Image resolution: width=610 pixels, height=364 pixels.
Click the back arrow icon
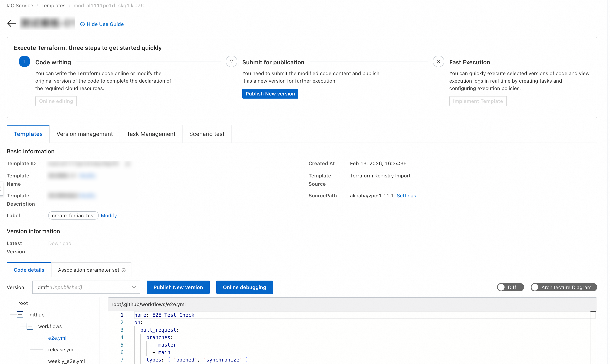pos(12,23)
